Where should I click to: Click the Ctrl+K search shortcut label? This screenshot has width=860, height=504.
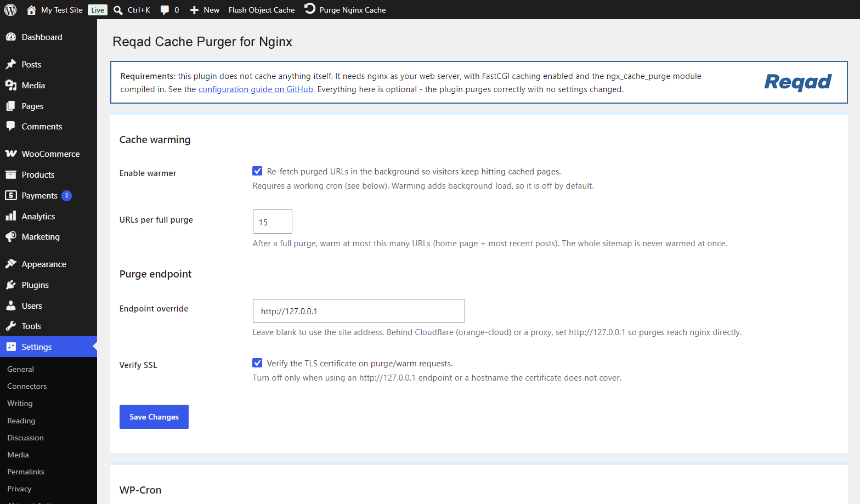click(x=139, y=10)
